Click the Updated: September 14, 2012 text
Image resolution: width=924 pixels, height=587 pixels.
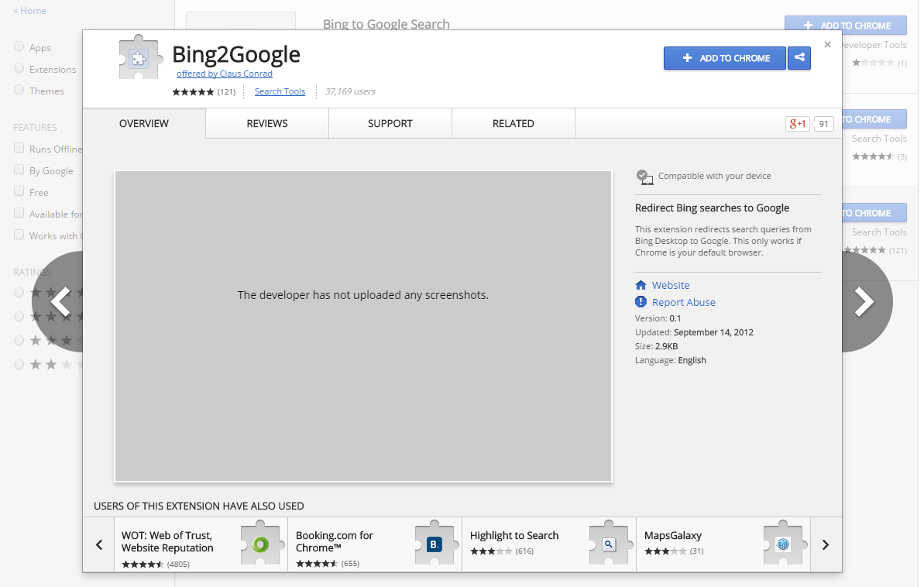(694, 332)
